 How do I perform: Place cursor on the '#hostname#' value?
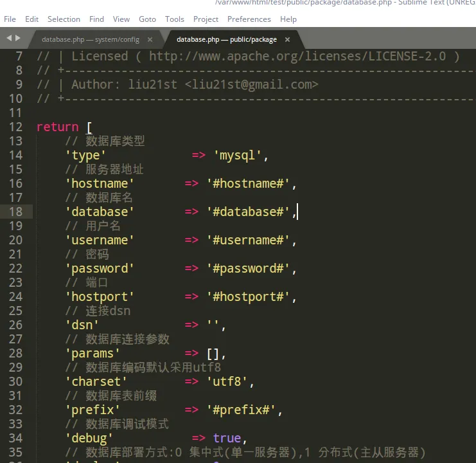point(249,183)
